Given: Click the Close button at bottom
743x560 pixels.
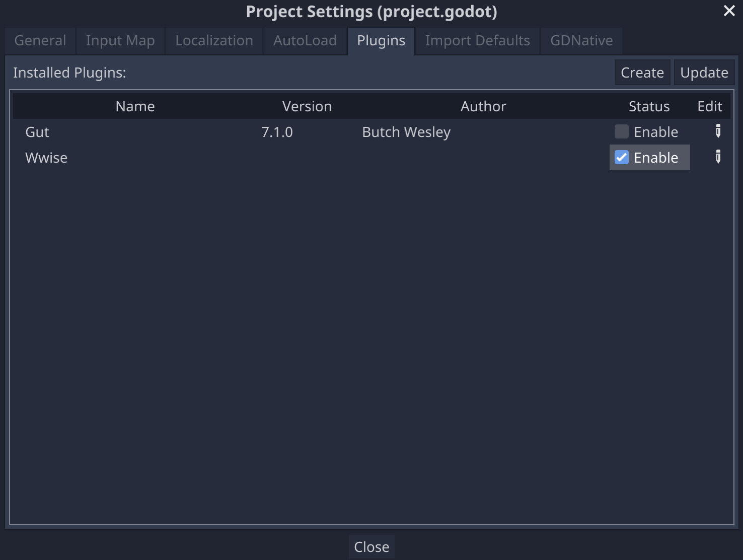Looking at the screenshot, I should click(x=371, y=547).
